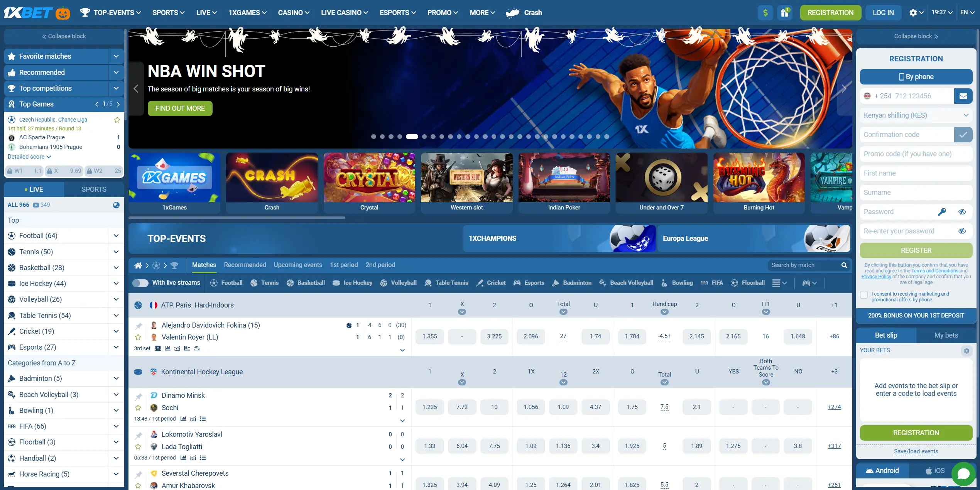Open the Kenyan shilling currency dropdown
The height and width of the screenshot is (490, 980).
click(x=916, y=115)
